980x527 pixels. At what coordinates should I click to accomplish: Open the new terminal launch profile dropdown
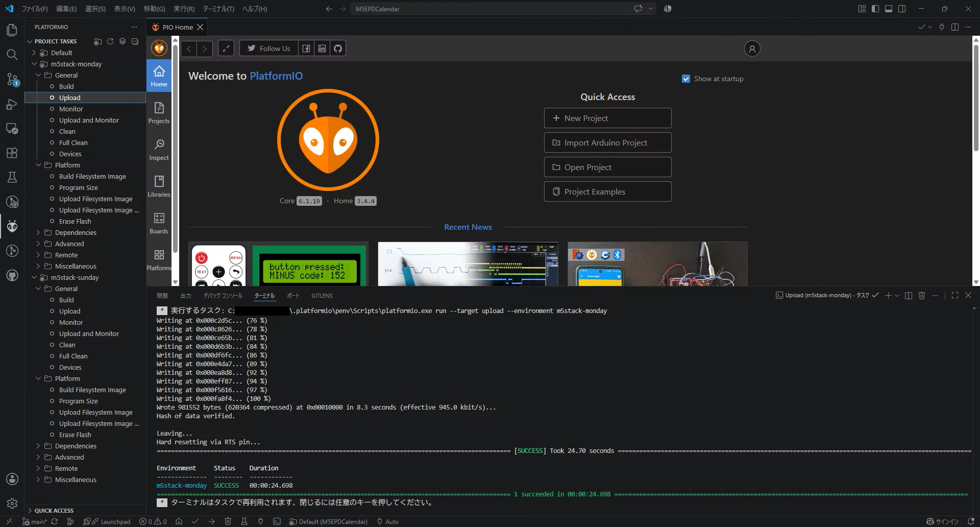coord(897,296)
